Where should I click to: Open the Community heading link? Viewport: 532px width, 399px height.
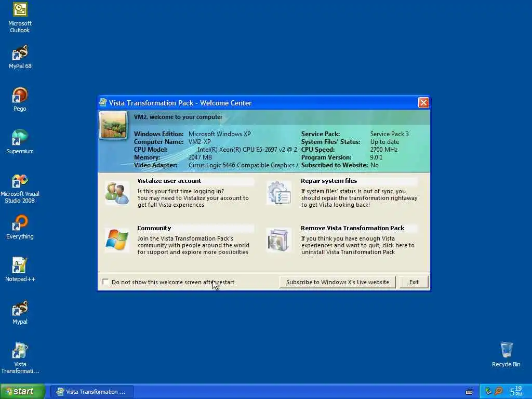pos(154,228)
